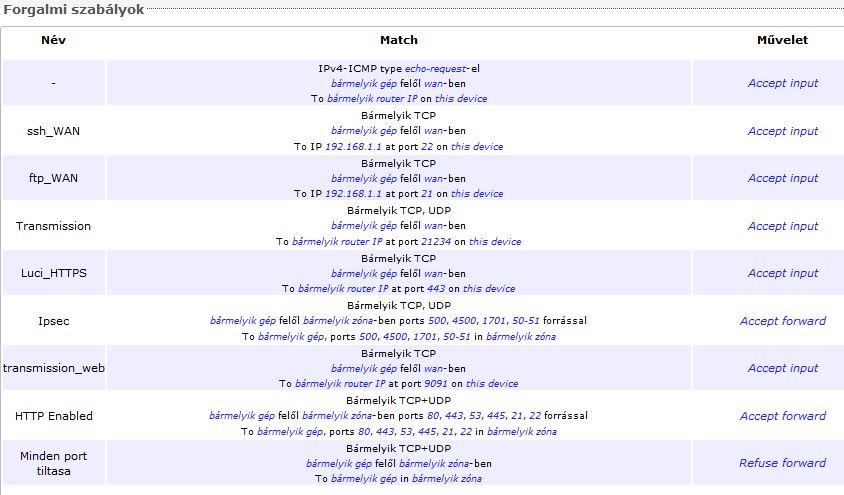Click Accept input for the ICMP rule
Screen dimensions: 844x495
point(783,83)
